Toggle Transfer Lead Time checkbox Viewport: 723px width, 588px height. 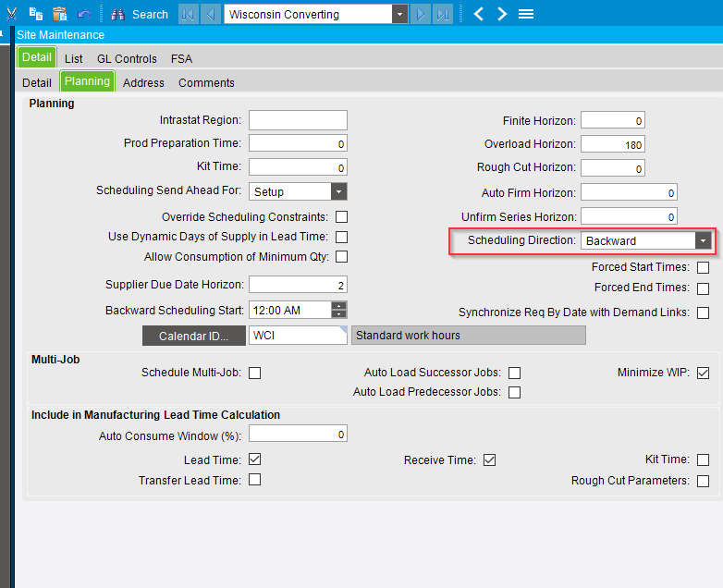point(254,480)
